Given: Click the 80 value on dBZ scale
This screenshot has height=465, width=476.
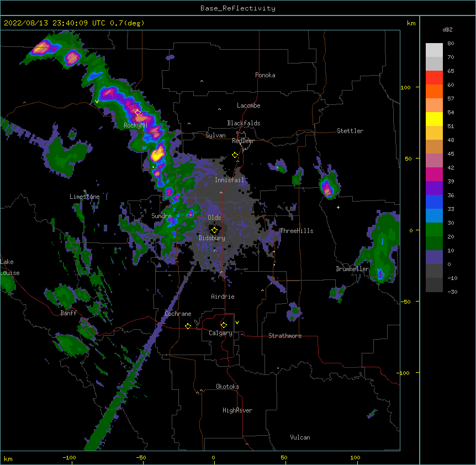Looking at the screenshot, I should pyautogui.click(x=451, y=44).
